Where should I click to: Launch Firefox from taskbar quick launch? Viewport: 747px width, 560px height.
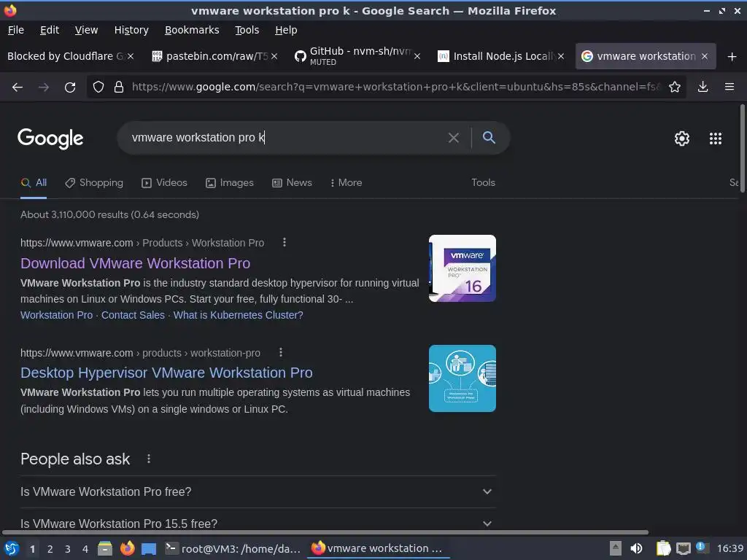pos(127,548)
